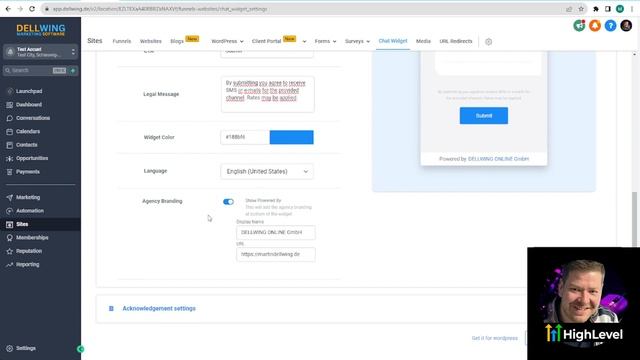Click the Display Name input field
Image resolution: width=640 pixels, height=360 pixels.
[276, 232]
